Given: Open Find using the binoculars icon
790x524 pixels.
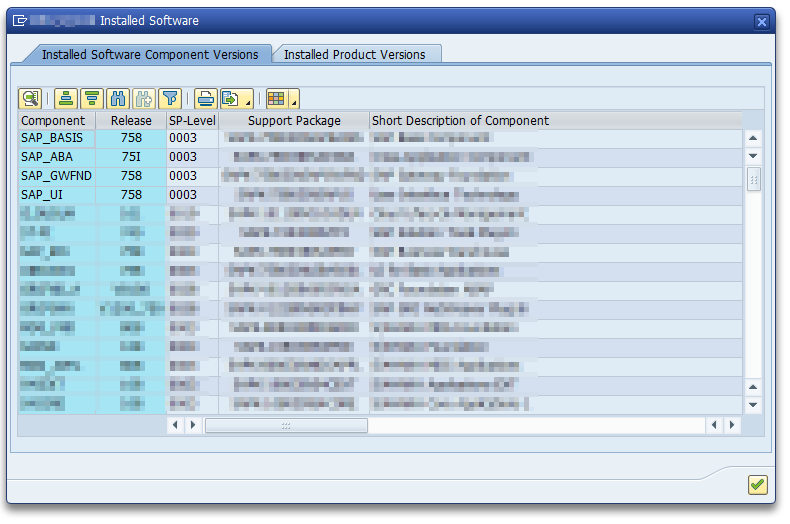Looking at the screenshot, I should (118, 98).
